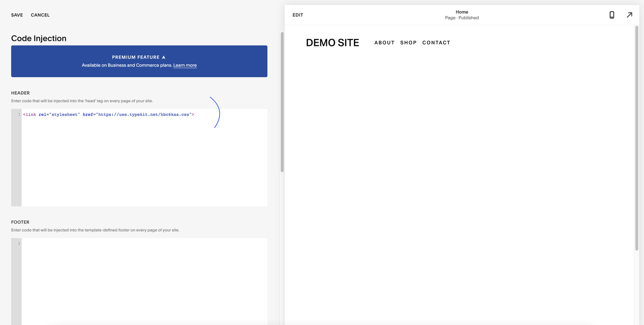Select the CONTACT navigation link
644x325 pixels.
[x=436, y=43]
